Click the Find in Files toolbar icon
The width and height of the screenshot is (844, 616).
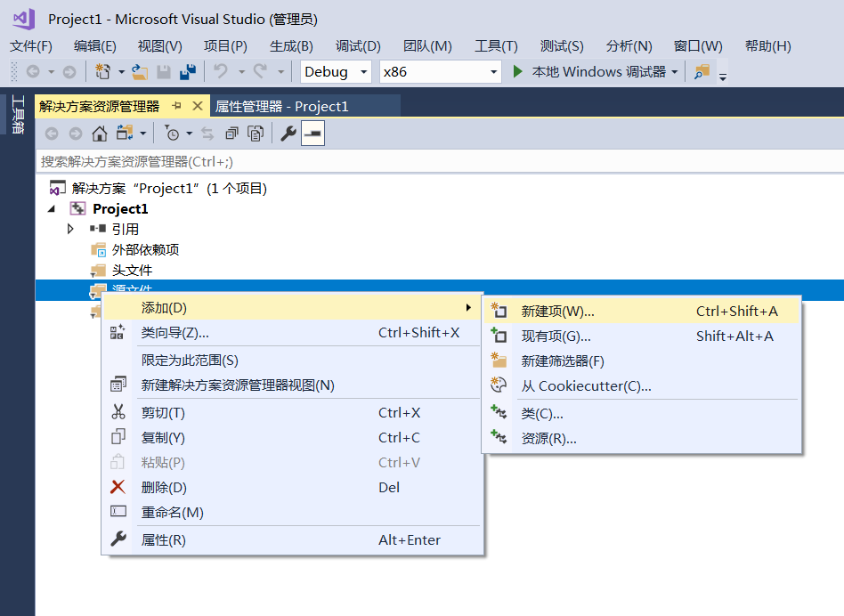pyautogui.click(x=702, y=71)
